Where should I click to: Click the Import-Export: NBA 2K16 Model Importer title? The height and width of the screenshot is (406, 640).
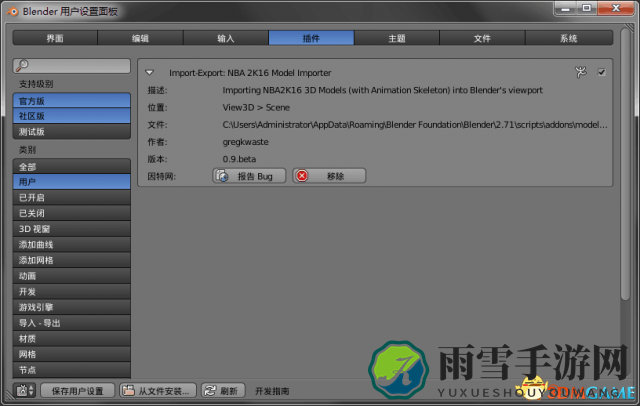click(250, 73)
